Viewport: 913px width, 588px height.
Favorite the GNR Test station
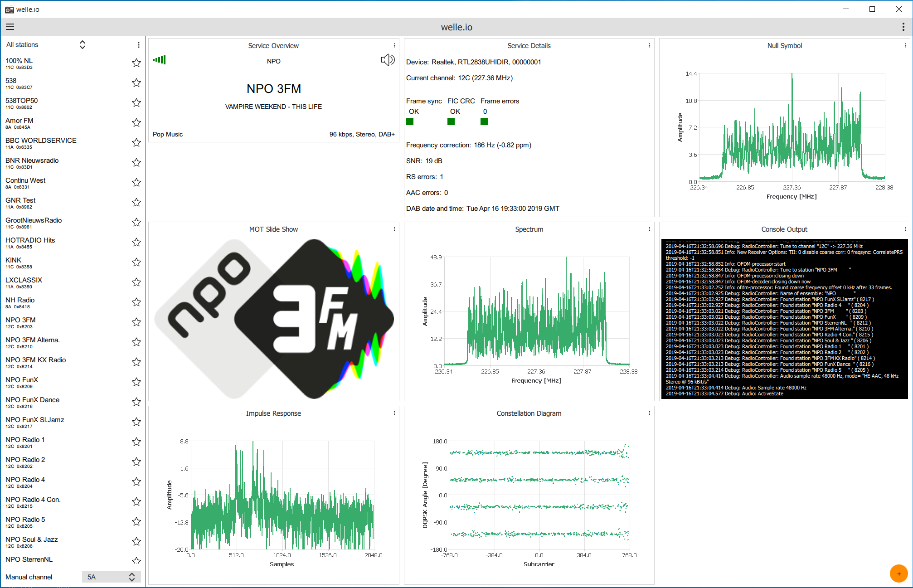coord(136,203)
